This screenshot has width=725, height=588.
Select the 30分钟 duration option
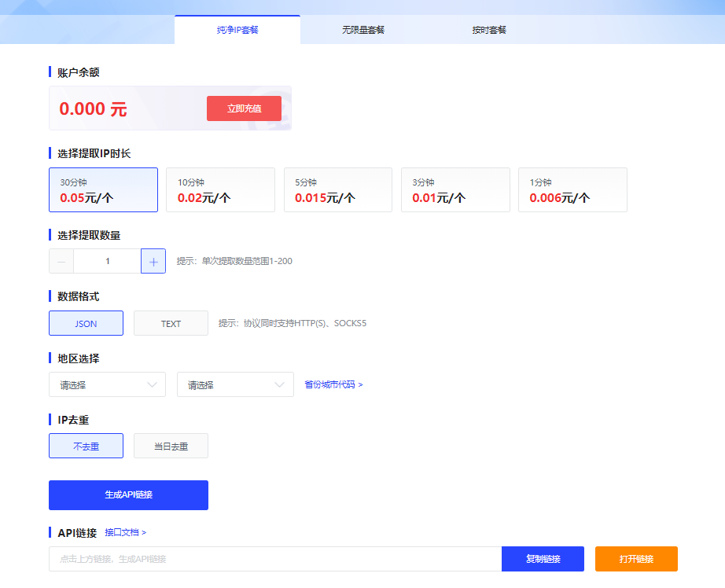tap(103, 190)
